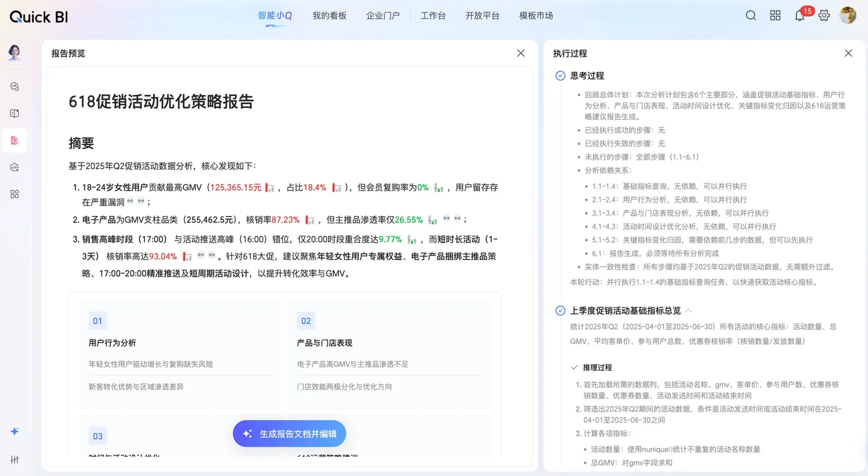
Task: Click the 执行过程 panel title
Action: 570,53
